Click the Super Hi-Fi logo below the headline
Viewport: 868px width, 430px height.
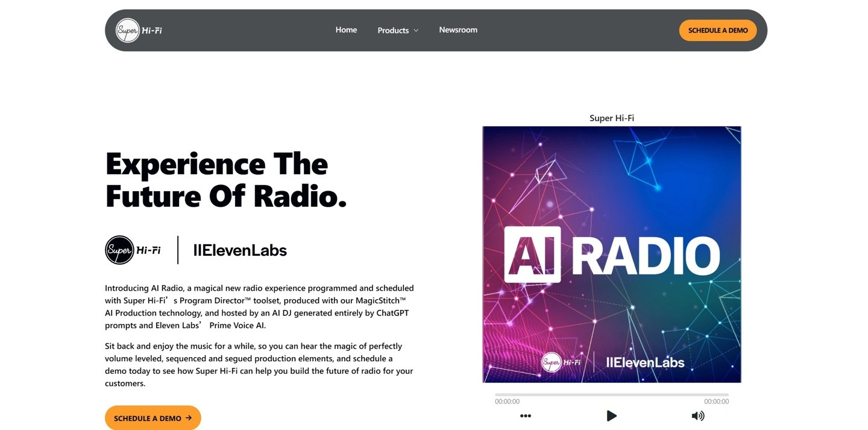coord(133,250)
